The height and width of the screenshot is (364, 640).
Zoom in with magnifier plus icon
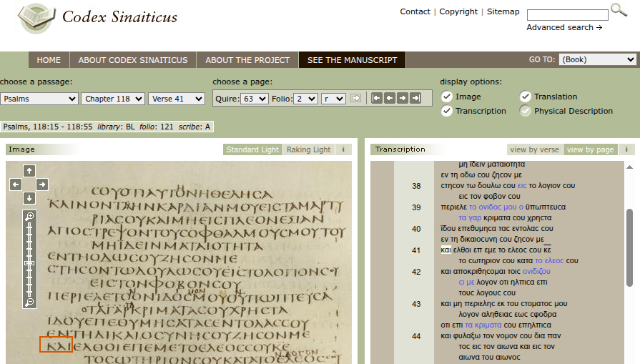(29, 216)
